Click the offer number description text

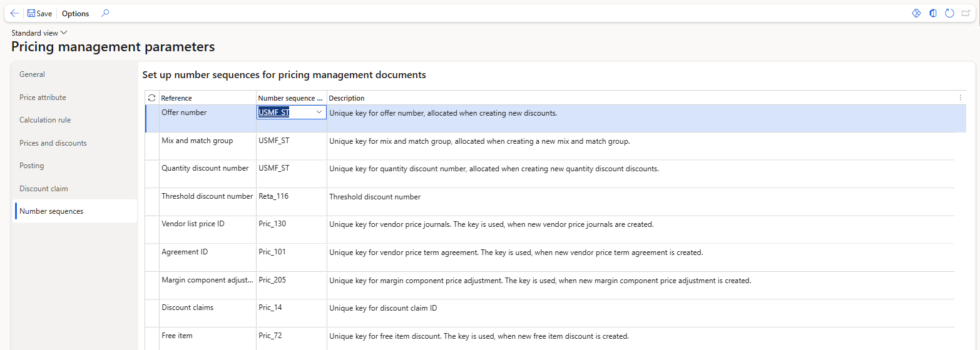point(443,114)
